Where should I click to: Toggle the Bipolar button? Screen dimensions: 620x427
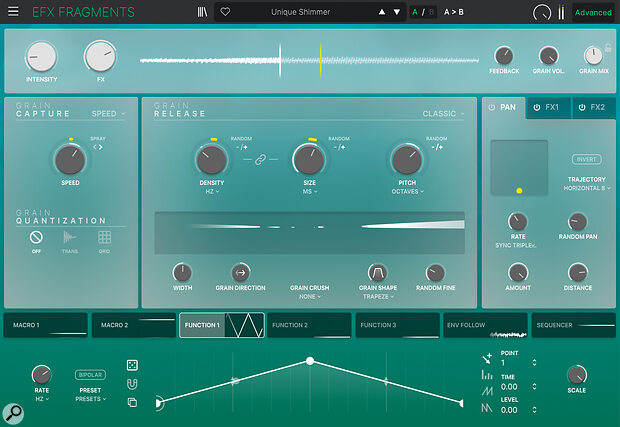point(90,374)
